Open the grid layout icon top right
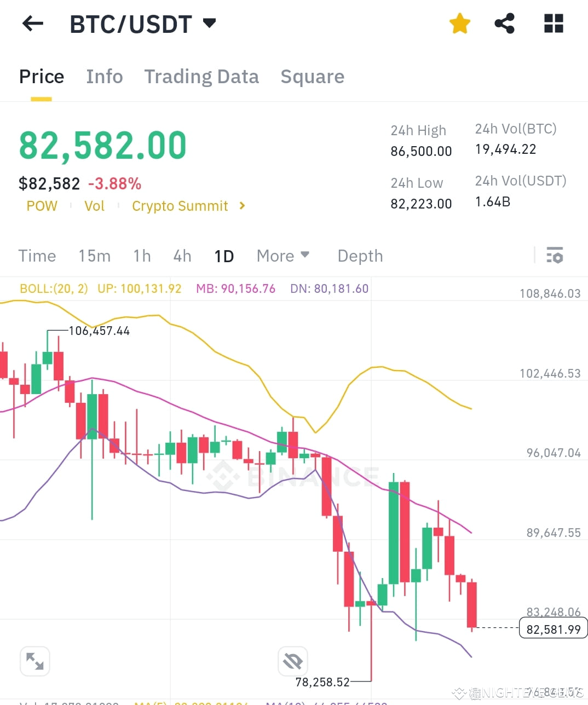This screenshot has height=705, width=588. (553, 23)
